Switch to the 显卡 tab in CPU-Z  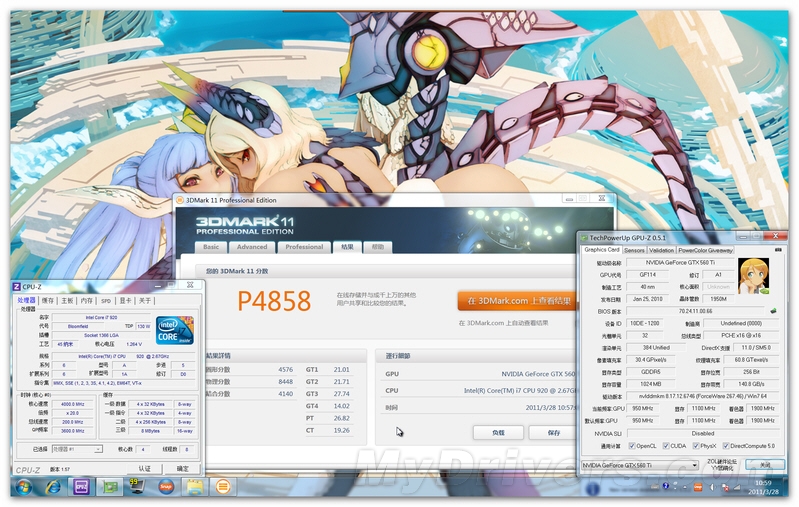[125, 301]
